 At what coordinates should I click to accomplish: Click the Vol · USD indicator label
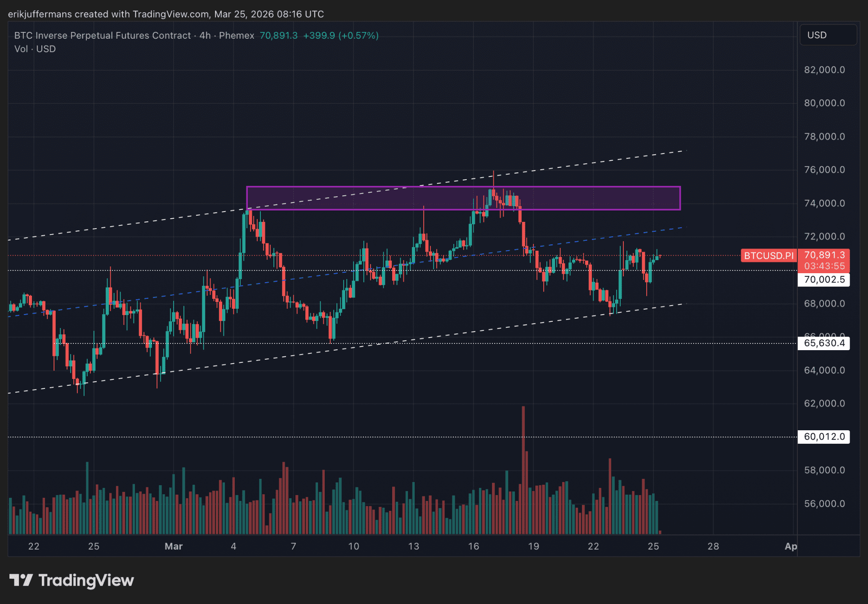pyautogui.click(x=35, y=49)
